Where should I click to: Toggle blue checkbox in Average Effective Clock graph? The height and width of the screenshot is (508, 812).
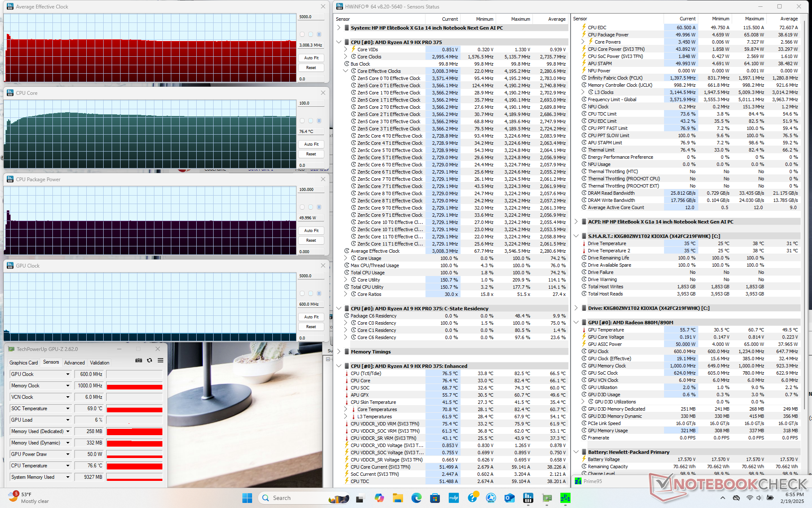tap(319, 34)
